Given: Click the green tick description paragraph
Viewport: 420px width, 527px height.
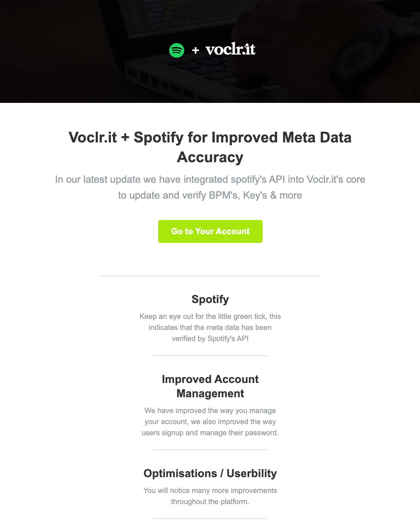Looking at the screenshot, I should click(x=210, y=328).
